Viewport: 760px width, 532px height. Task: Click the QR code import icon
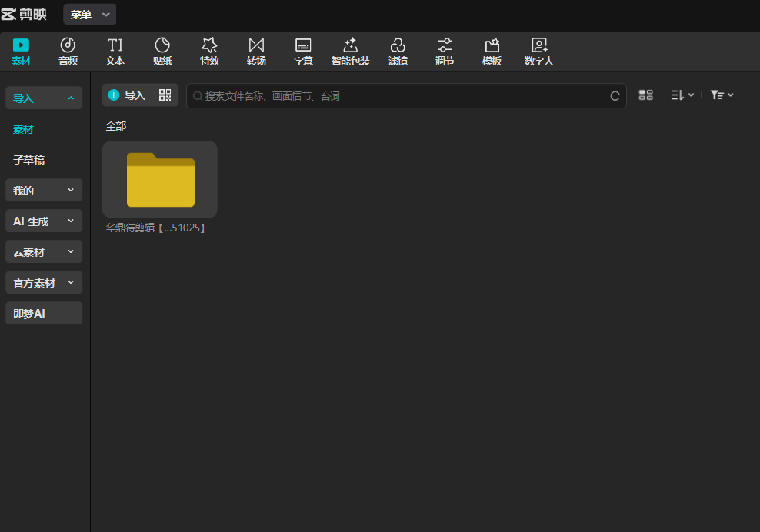tap(165, 95)
